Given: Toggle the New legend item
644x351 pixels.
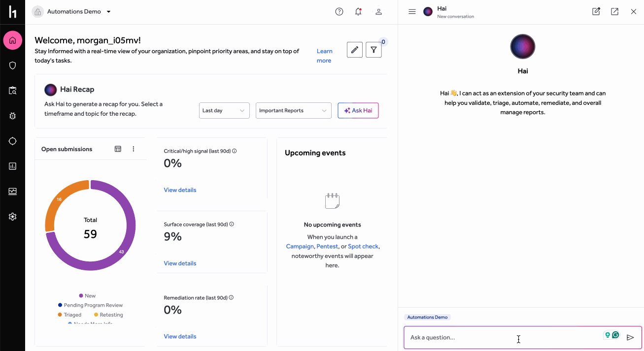Looking at the screenshot, I should 87,296.
